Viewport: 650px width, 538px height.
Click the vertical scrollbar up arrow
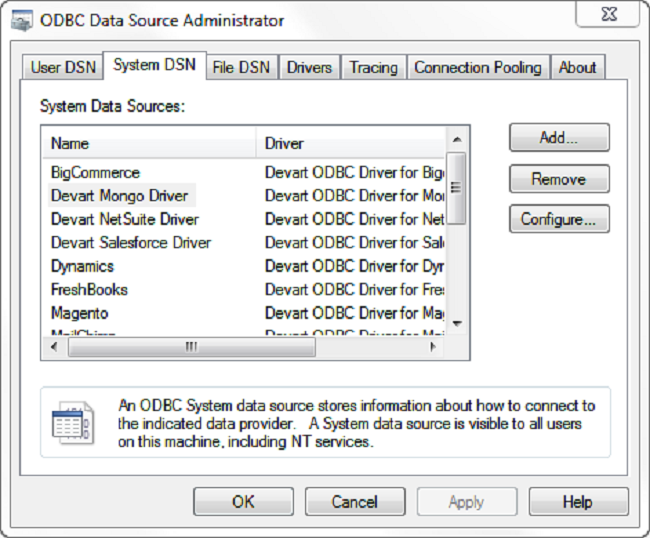(457, 140)
